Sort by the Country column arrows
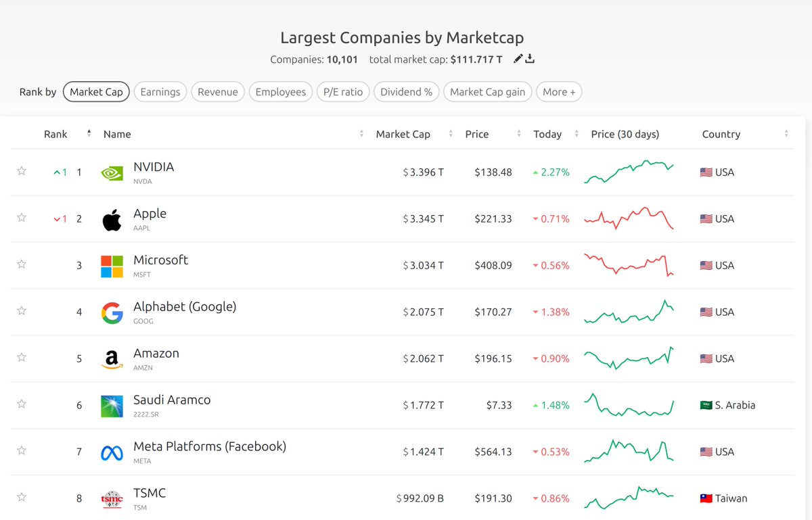 [787, 134]
